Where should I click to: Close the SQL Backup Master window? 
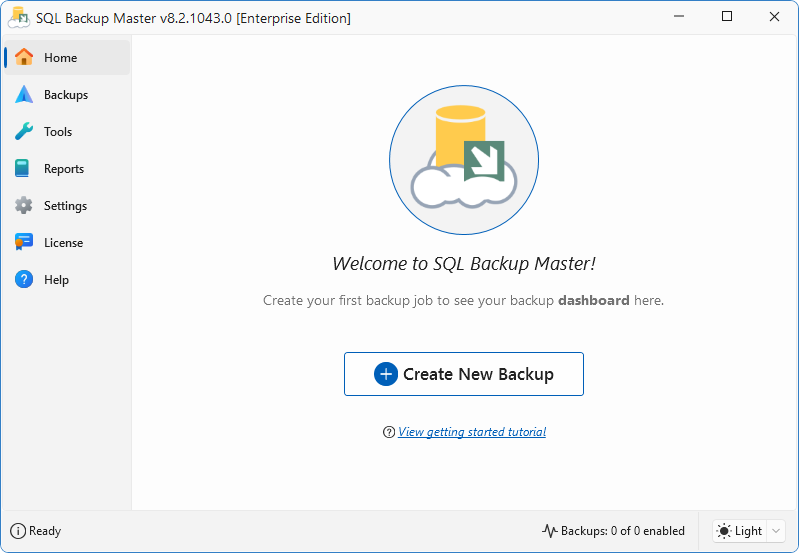tap(775, 17)
